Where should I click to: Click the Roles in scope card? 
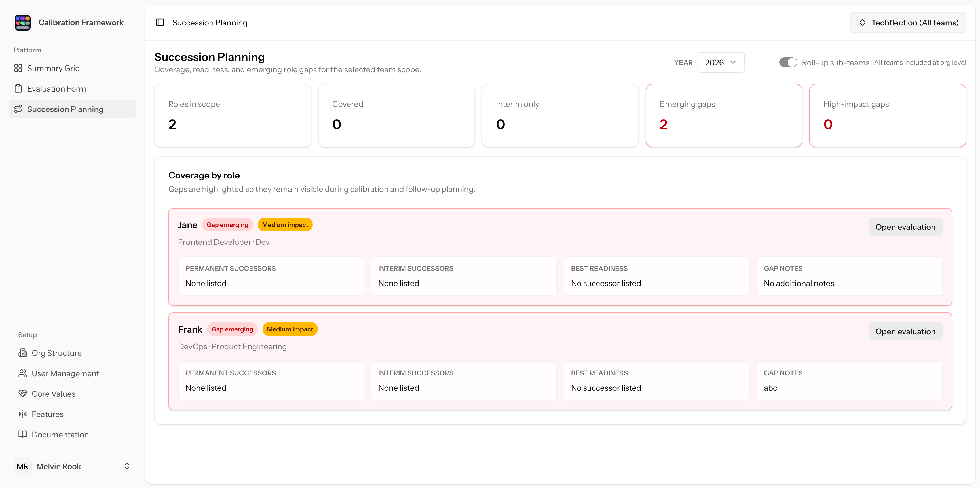tap(233, 116)
